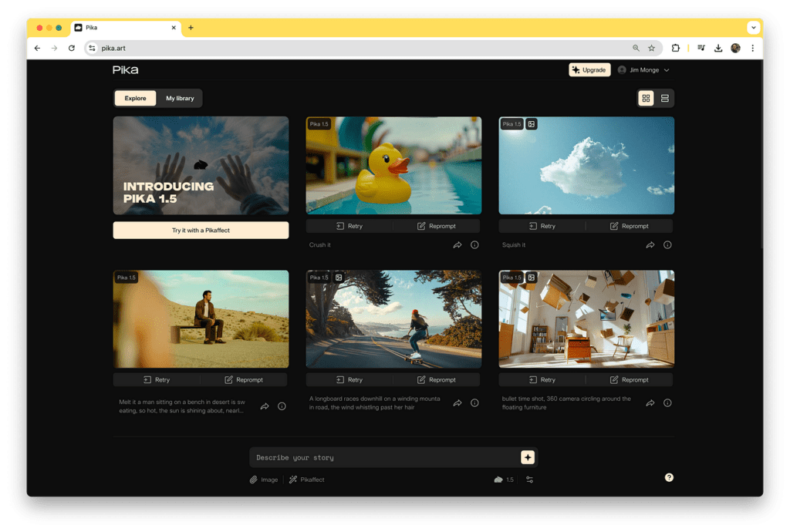
Task: Open info icon for the cloud video
Action: 667,245
